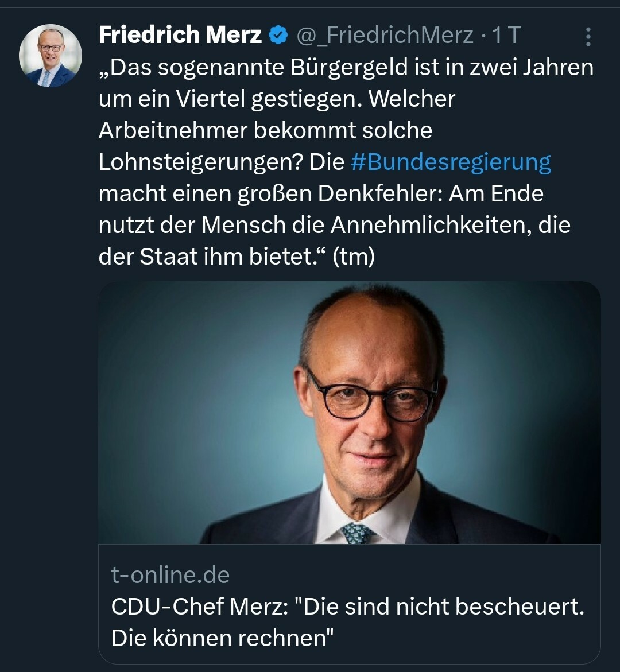Viewport: 620px width, 672px height.
Task: Click the display name Friedrich Merz
Action: pyautogui.click(x=180, y=34)
